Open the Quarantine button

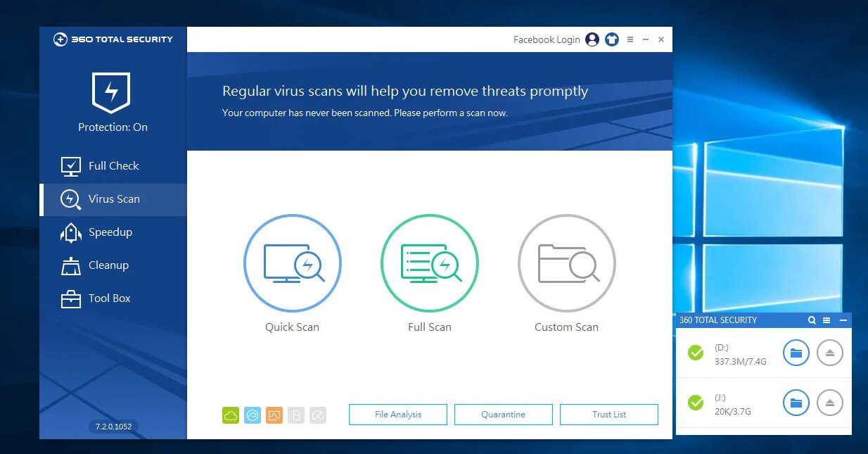click(x=504, y=415)
